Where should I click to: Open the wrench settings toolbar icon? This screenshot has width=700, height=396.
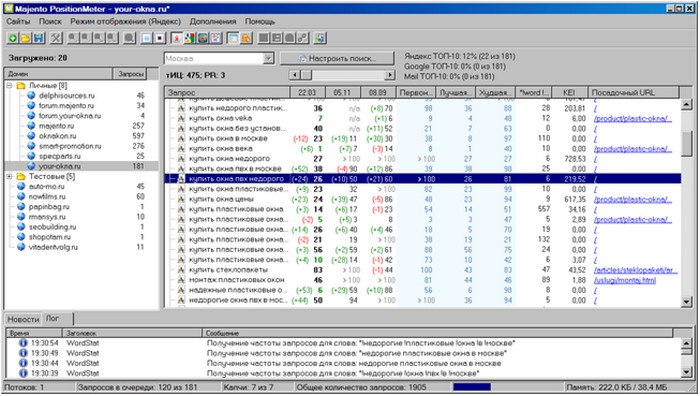point(56,38)
